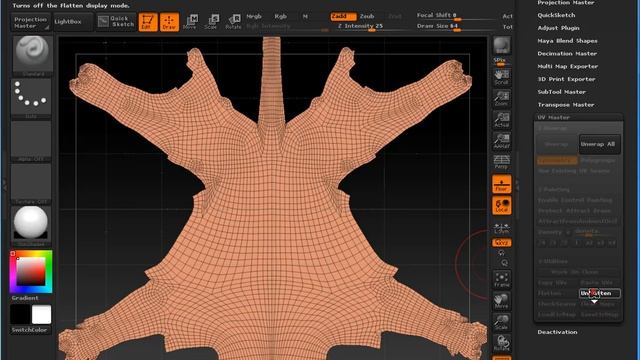Click the Move view icon in right shelf
The height and width of the screenshot is (360, 640).
502,301
